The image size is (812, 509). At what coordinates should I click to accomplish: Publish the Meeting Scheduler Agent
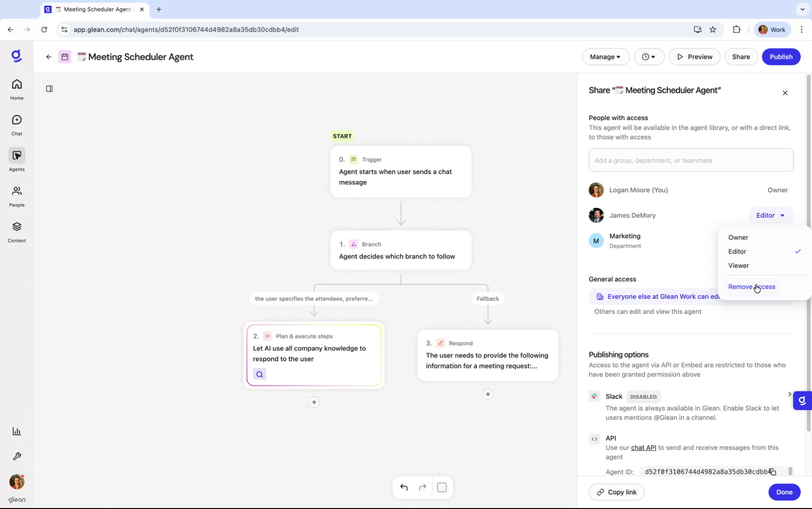pyautogui.click(x=781, y=57)
